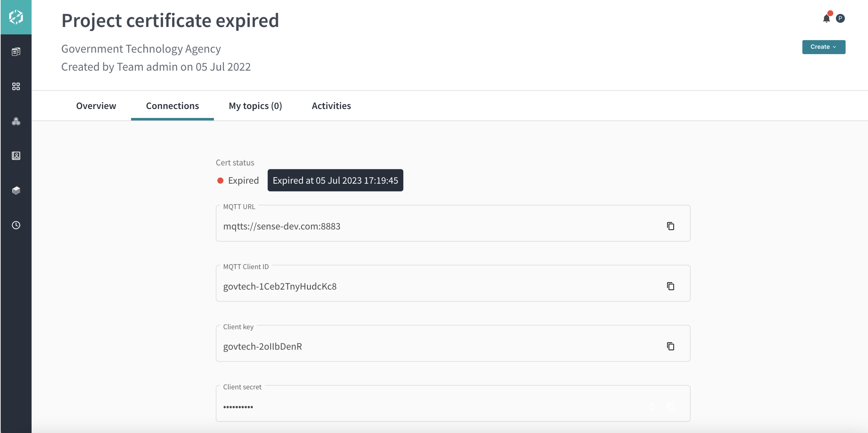
Task: Click the notifications bell icon
Action: tap(826, 18)
